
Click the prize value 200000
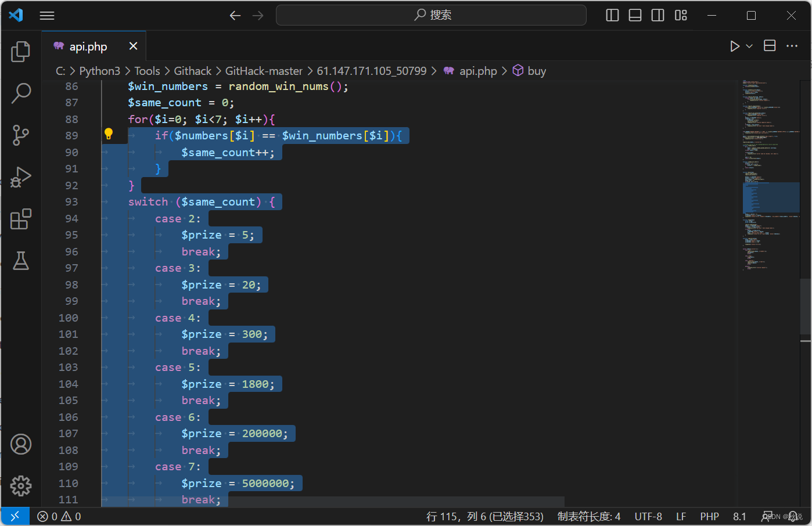coord(261,433)
